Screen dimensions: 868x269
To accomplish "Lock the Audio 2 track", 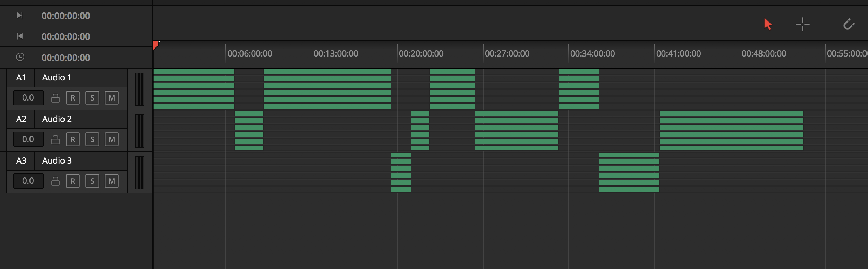I will tap(55, 139).
